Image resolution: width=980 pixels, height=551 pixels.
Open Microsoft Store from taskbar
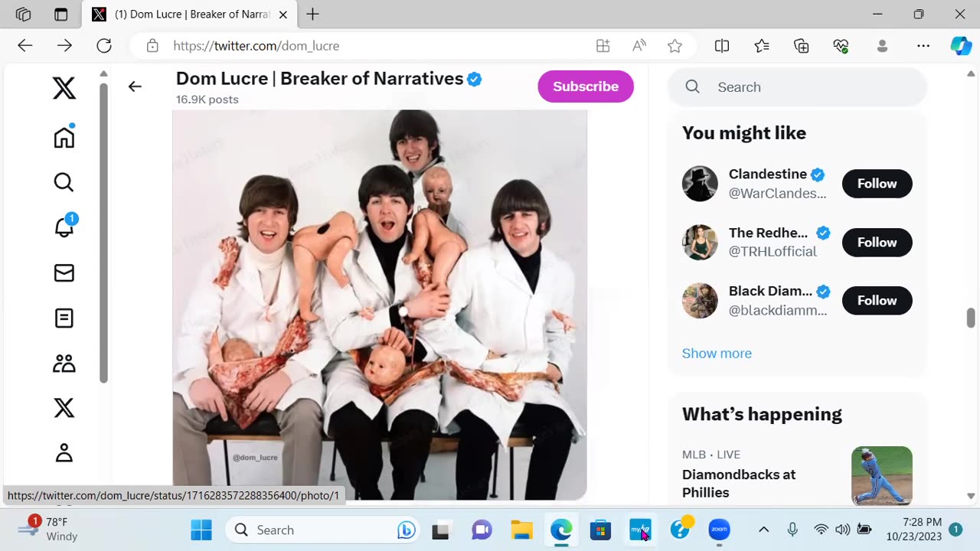click(x=600, y=530)
